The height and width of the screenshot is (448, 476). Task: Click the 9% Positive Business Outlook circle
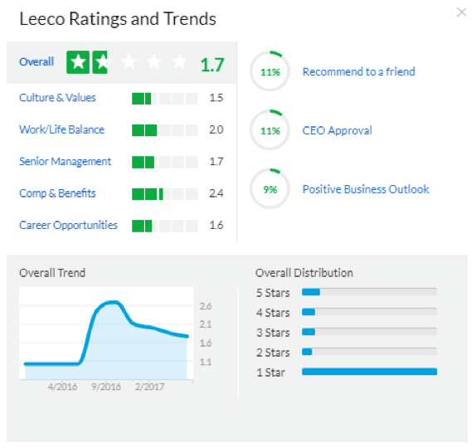pyautogui.click(x=270, y=189)
